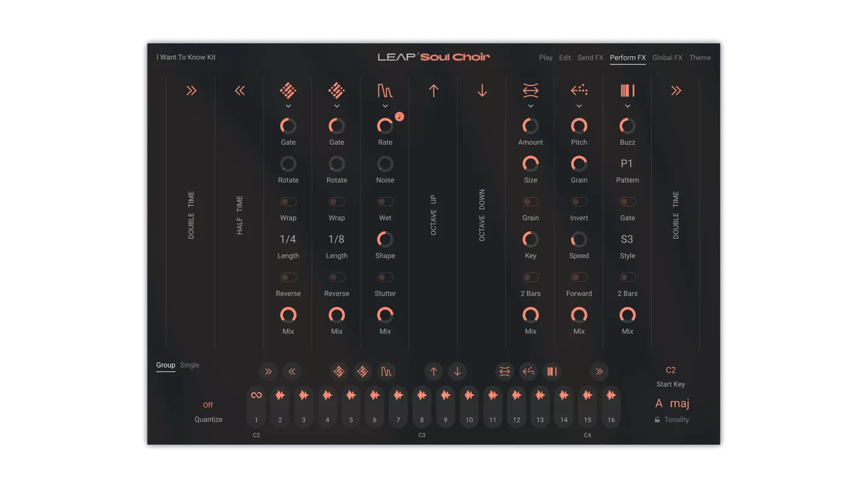Click the Octave Down arrow icon

482,90
